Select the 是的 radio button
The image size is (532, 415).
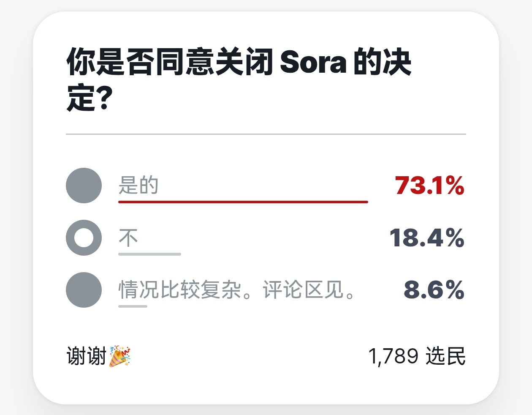(x=84, y=186)
